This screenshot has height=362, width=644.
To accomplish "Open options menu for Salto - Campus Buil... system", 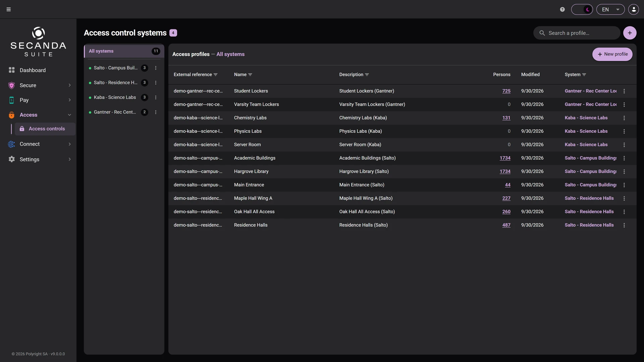I will 156,68.
